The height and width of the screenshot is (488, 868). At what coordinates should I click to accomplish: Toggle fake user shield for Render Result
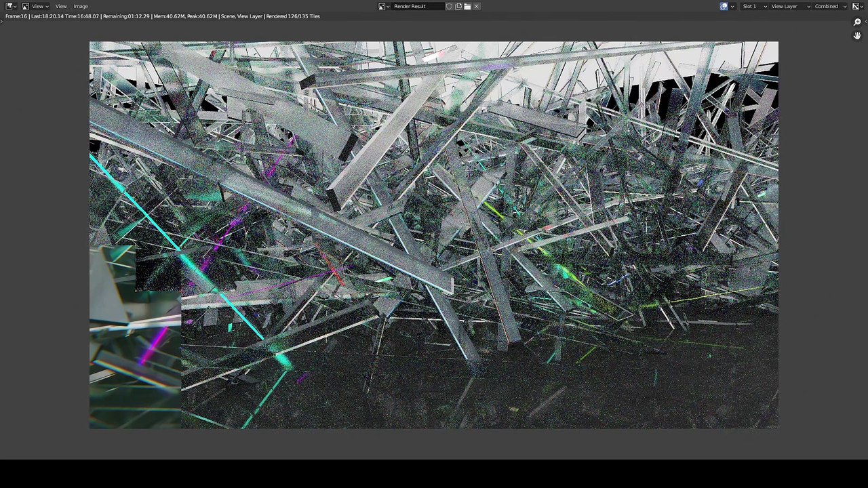pyautogui.click(x=449, y=6)
